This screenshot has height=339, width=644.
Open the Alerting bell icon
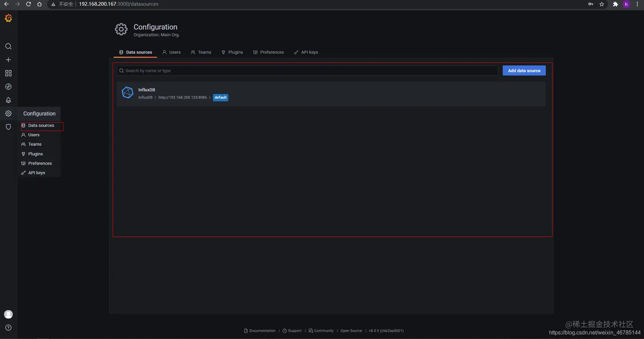8,100
